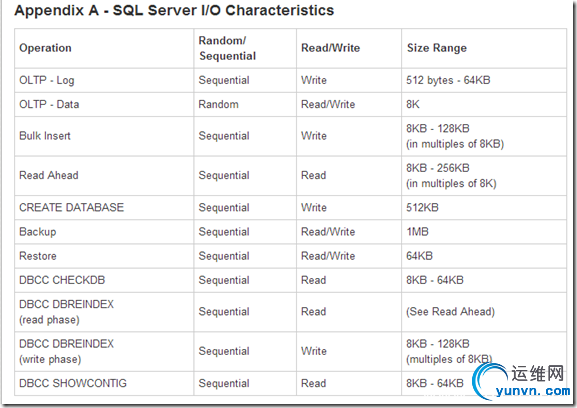The height and width of the screenshot is (408, 577).
Task: Click the OLTP - Data operation cell
Action: [104, 104]
